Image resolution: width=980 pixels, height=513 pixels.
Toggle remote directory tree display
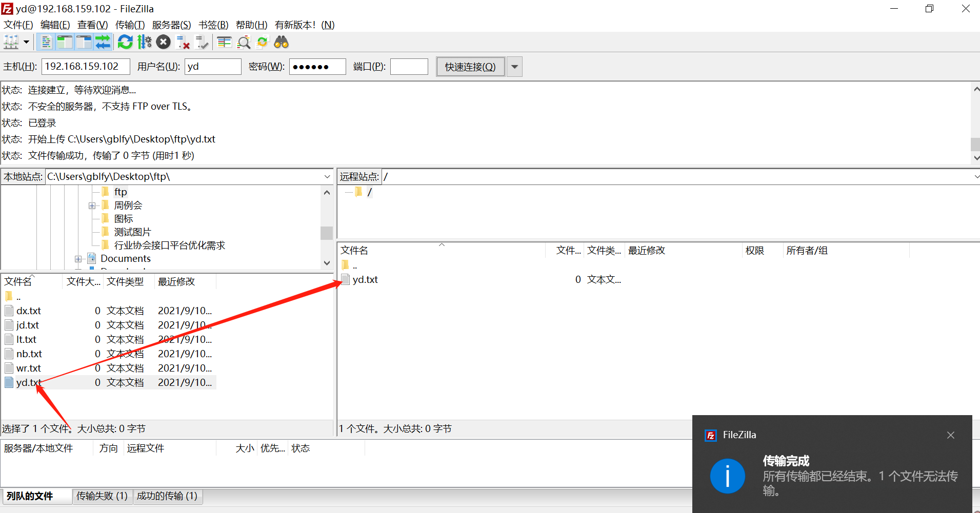(x=84, y=42)
